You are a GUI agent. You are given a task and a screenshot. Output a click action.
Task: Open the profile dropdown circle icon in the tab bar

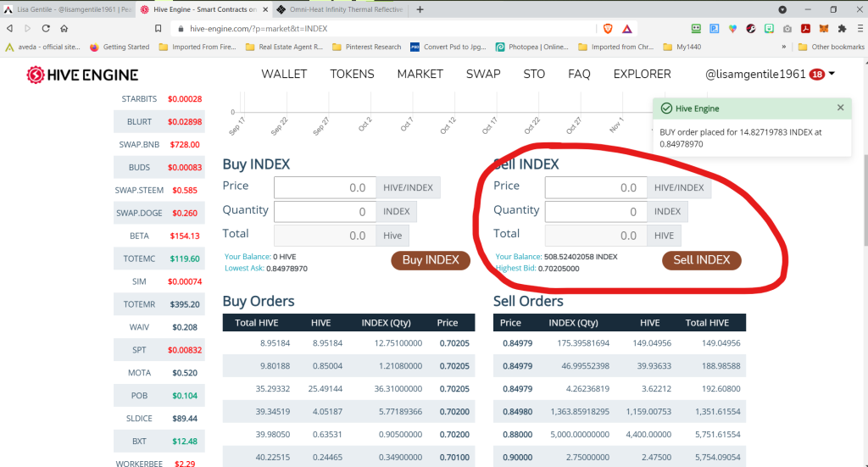pyautogui.click(x=782, y=9)
